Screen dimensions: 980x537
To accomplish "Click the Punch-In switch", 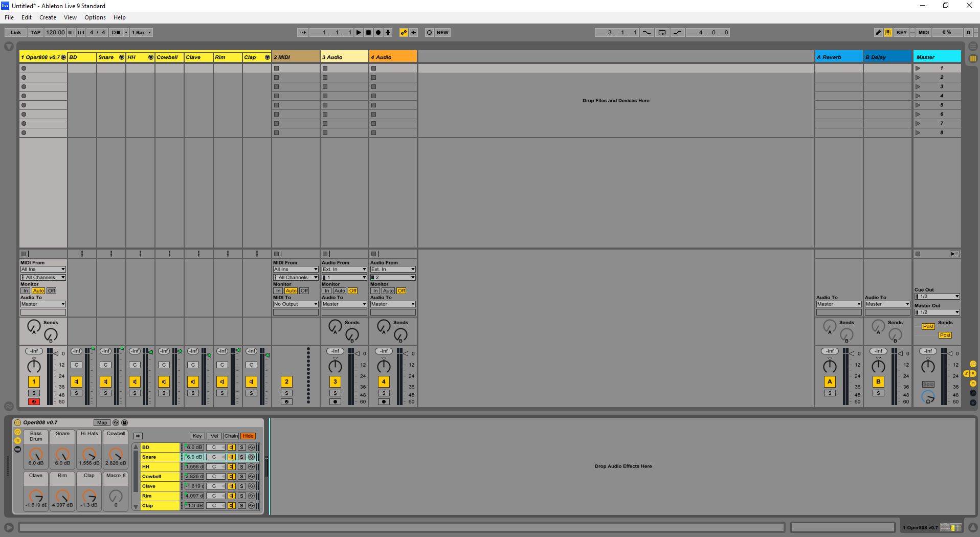I will click(647, 32).
